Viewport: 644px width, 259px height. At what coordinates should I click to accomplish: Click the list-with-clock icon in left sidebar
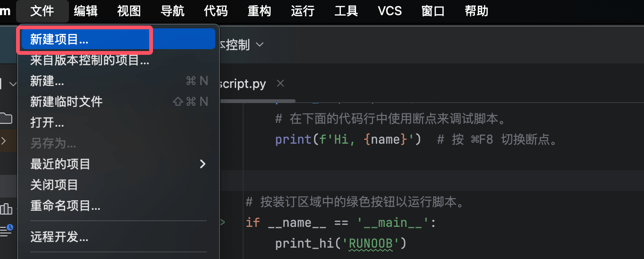[x=6, y=231]
